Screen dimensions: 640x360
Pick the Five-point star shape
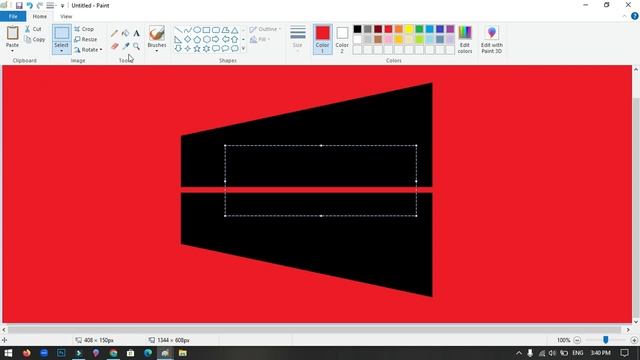[x=197, y=49]
